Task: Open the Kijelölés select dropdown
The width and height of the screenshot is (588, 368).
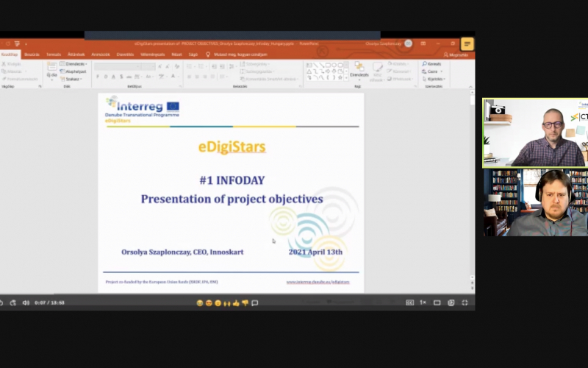Action: (434, 79)
